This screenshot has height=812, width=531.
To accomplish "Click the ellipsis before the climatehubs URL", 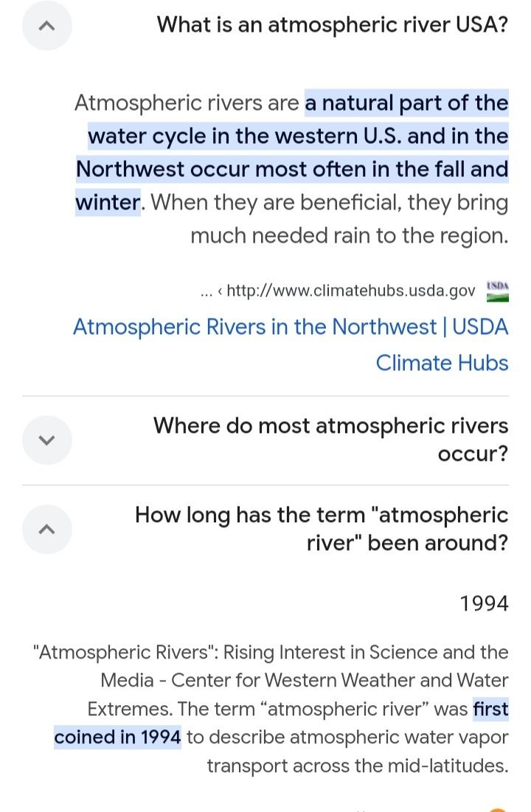I will [x=206, y=291].
